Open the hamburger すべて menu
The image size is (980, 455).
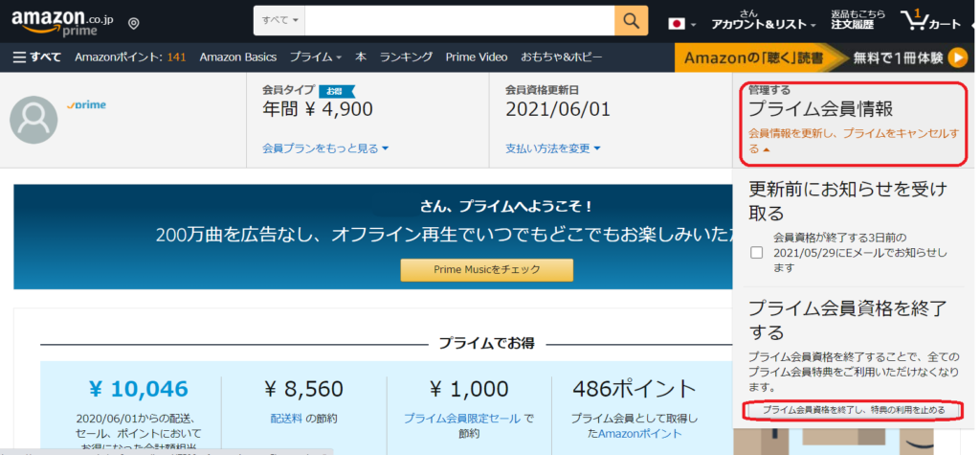[x=37, y=57]
